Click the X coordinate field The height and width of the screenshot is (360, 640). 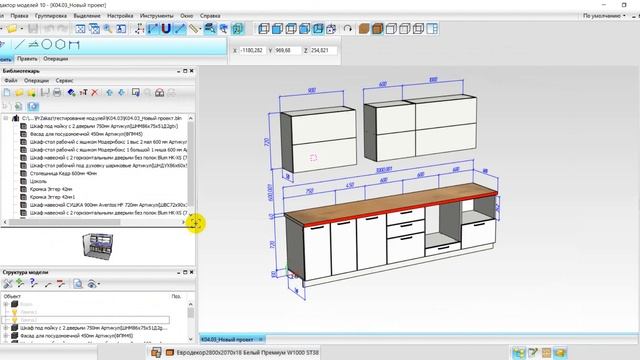pyautogui.click(x=252, y=50)
